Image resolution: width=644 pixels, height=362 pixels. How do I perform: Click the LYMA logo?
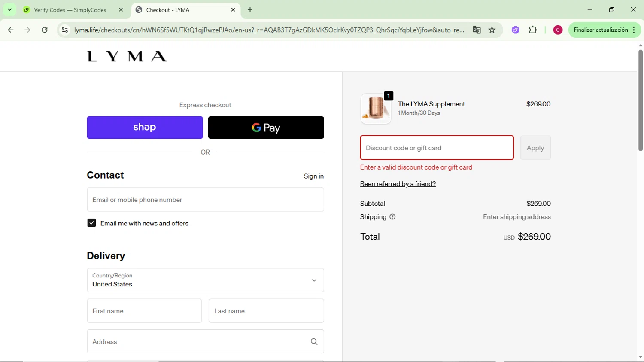127,56
